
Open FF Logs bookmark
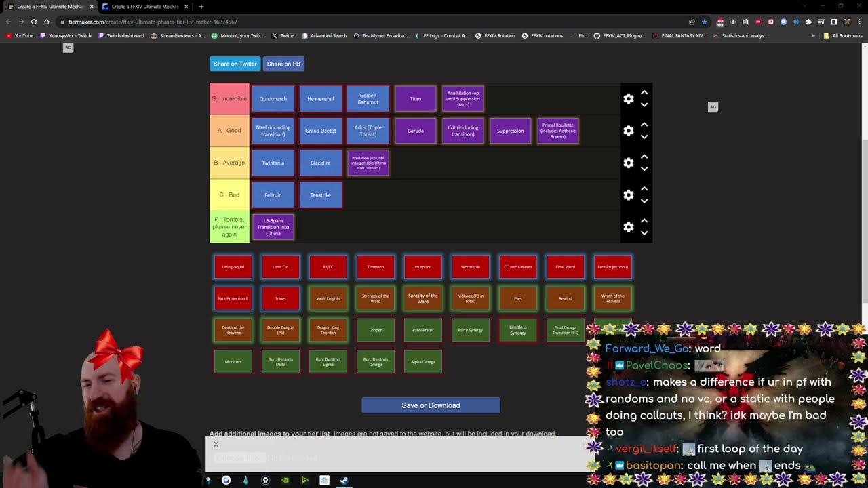pos(441,35)
